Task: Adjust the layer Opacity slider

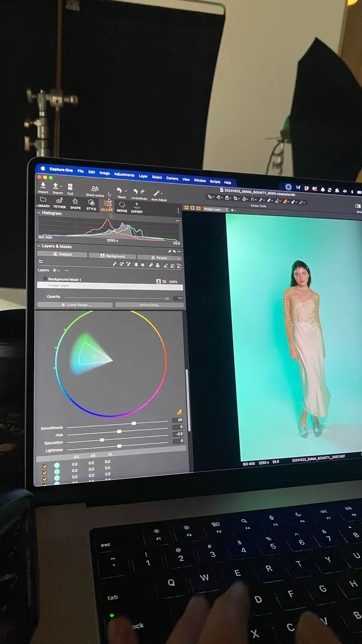Action: point(116,298)
